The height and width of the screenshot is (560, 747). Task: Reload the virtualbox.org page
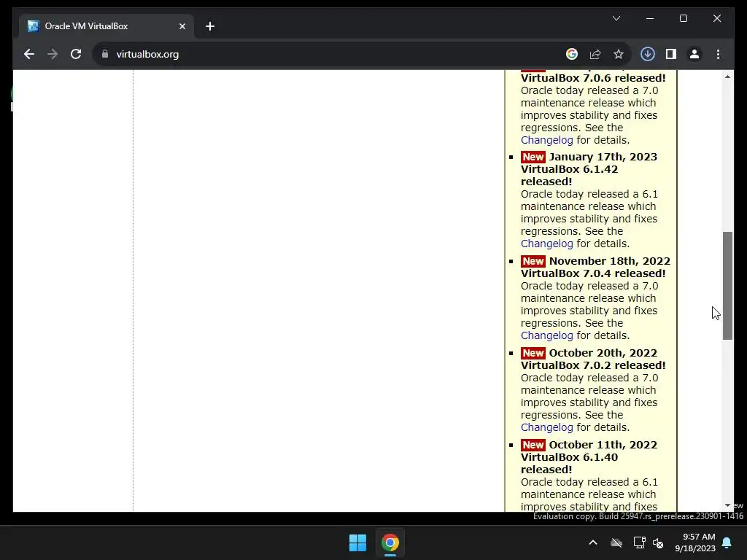76,54
